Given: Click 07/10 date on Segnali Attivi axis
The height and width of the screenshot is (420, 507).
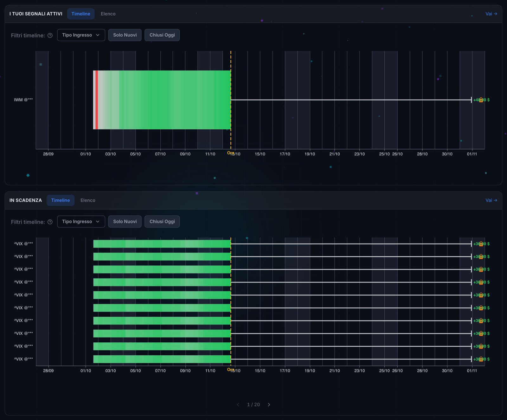Looking at the screenshot, I should (160, 154).
